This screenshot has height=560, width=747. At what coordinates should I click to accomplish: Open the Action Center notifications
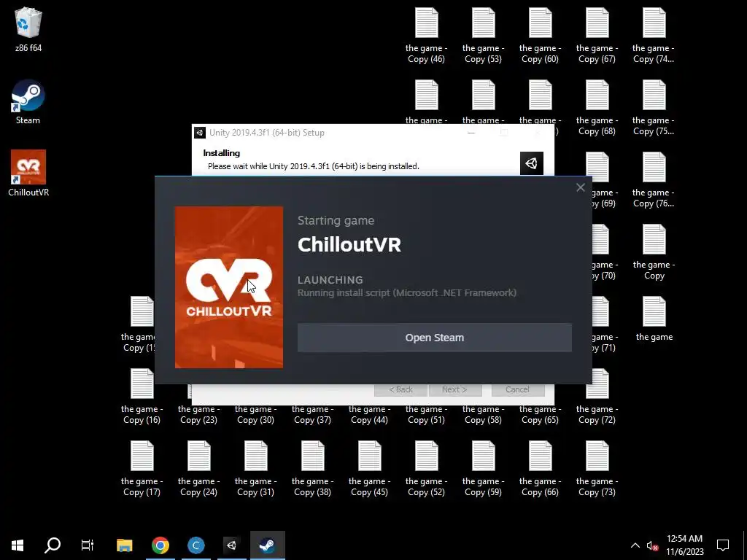(x=723, y=545)
